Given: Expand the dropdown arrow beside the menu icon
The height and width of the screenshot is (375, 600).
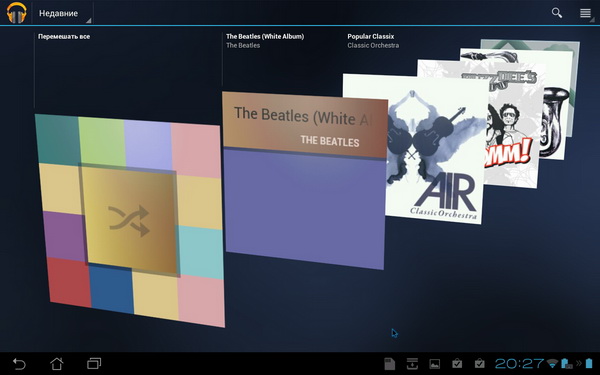Looking at the screenshot, I should (592, 20).
